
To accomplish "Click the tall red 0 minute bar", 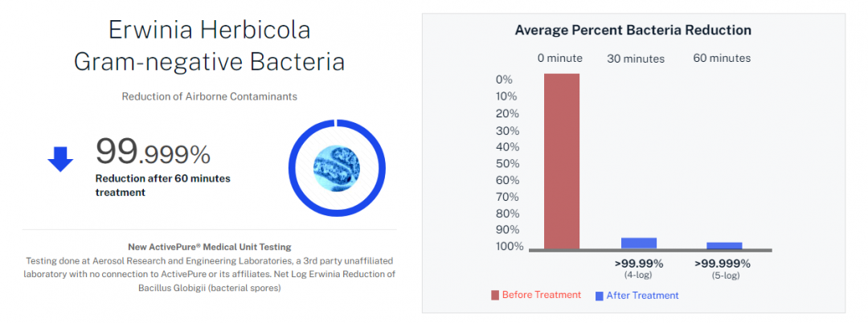I will coord(561,161).
